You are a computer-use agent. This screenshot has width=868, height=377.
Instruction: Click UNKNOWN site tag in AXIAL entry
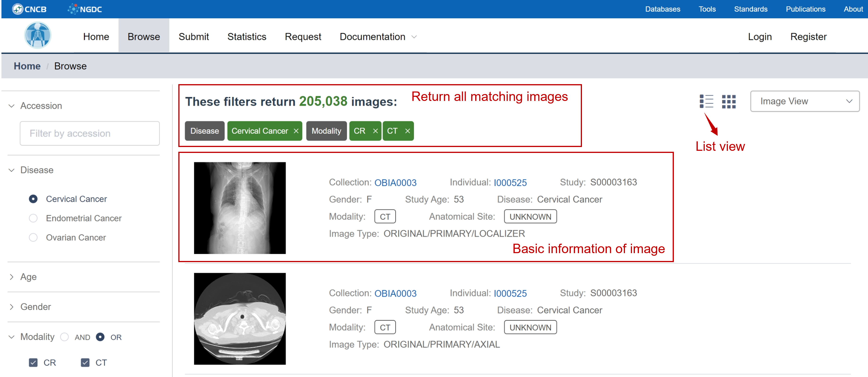point(530,327)
